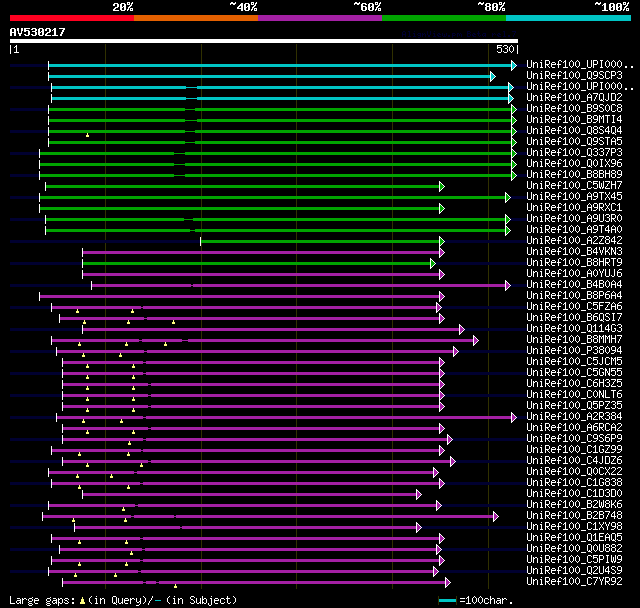The image size is (640, 608).
Task: Select the UniRef100_C5JCM5 label
Action: (x=574, y=362)
